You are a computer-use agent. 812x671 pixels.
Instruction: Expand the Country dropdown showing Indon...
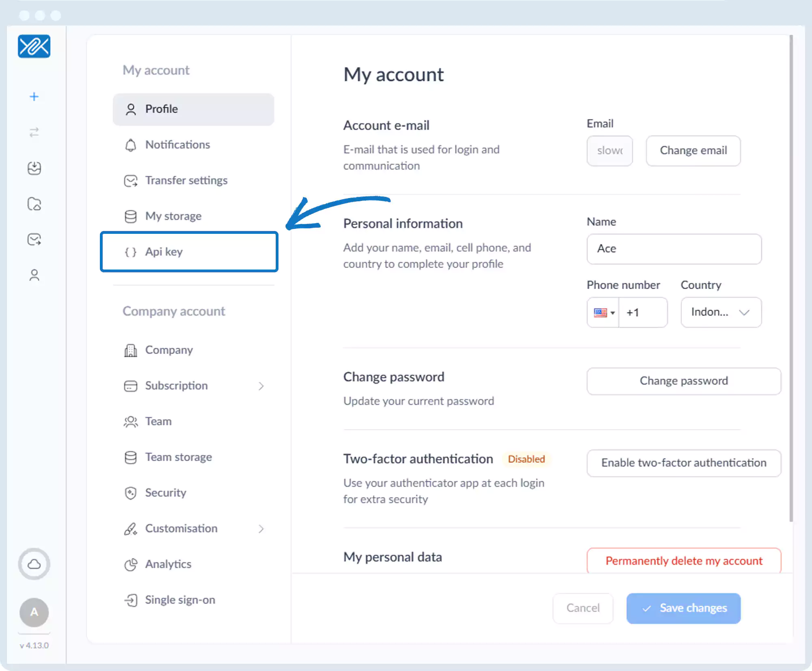(721, 312)
